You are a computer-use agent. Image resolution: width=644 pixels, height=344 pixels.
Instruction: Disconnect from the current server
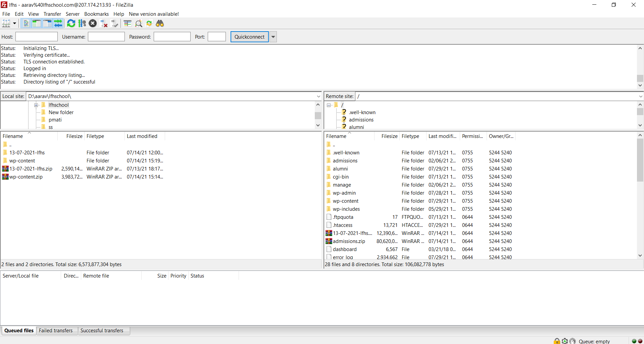[104, 23]
